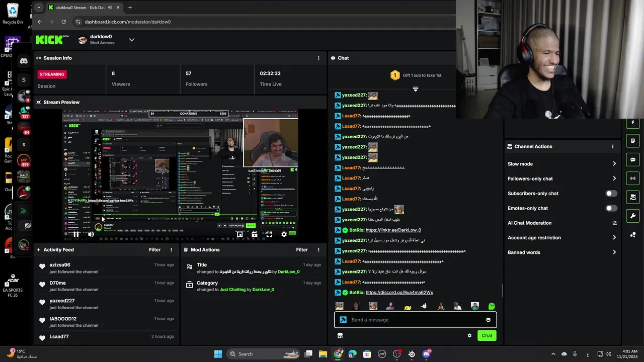The image size is (644, 362).
Task: Click the address bar URL
Action: point(128,22)
